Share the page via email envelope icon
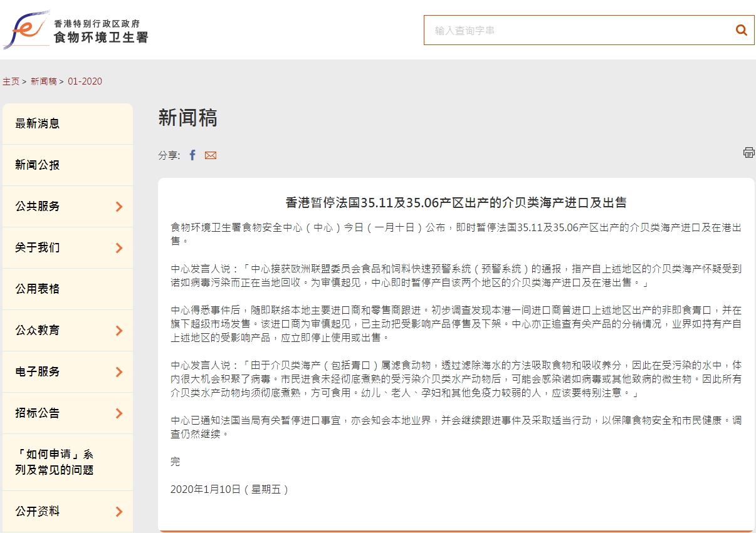756x533 pixels. pos(211,155)
